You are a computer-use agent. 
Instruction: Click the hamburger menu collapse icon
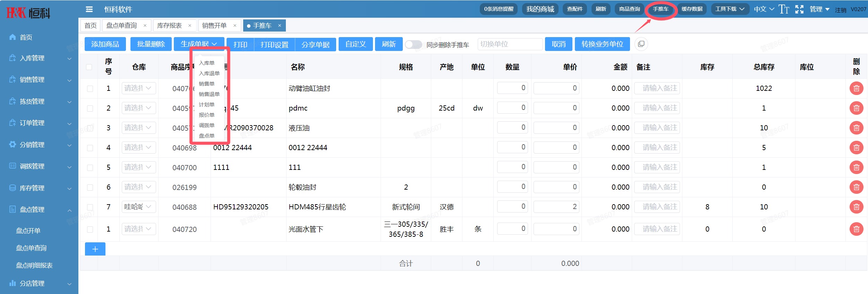pyautogui.click(x=89, y=9)
